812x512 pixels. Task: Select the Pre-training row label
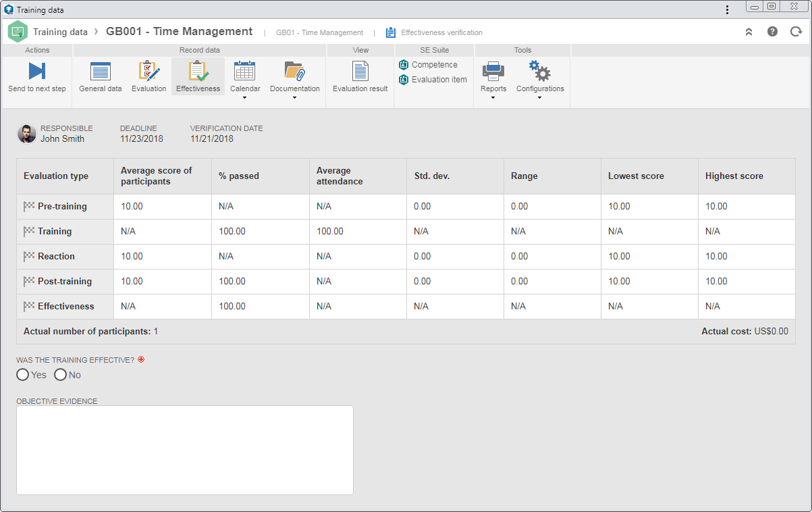coord(62,206)
